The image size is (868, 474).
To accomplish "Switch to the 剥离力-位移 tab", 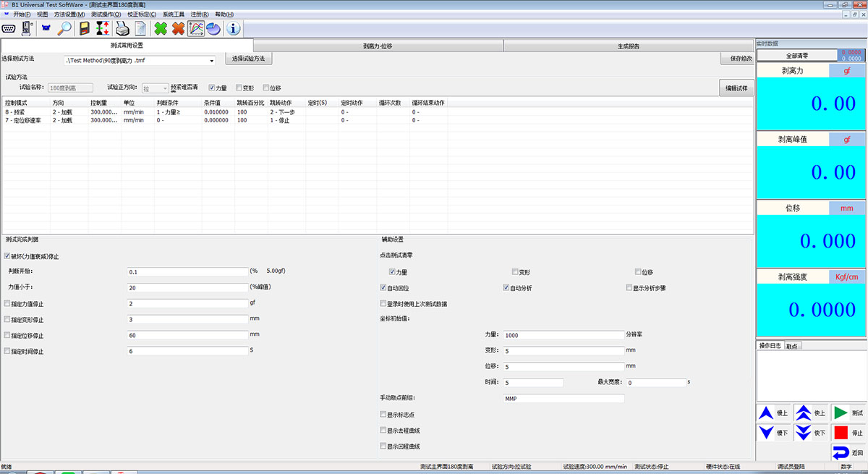I will coord(378,46).
